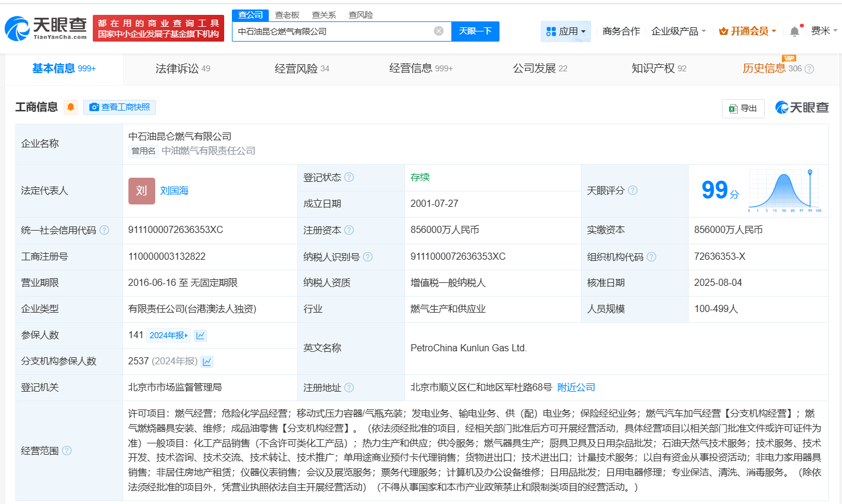Open the 刘国海 legal representative link
Viewport: 842px width, 504px height.
(x=174, y=191)
